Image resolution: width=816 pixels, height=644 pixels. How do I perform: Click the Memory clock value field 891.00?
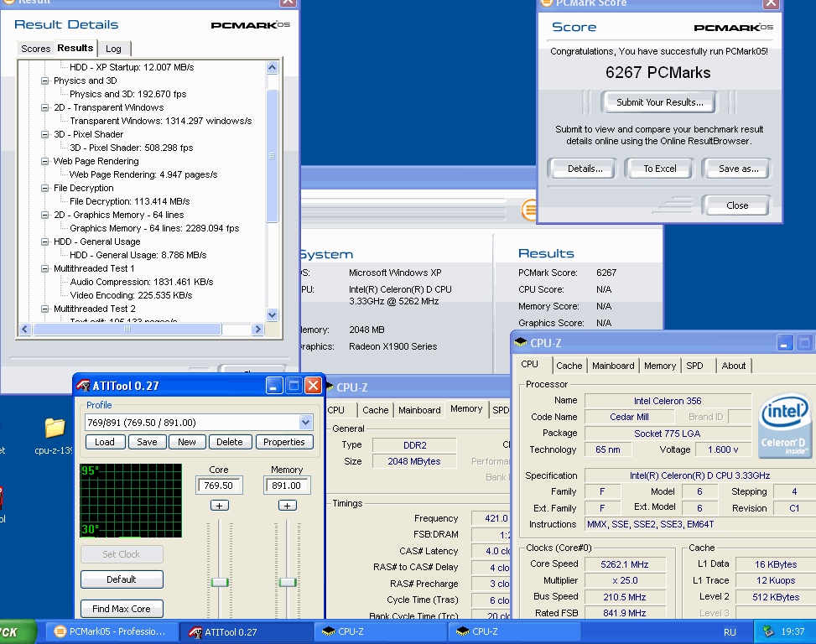click(287, 486)
